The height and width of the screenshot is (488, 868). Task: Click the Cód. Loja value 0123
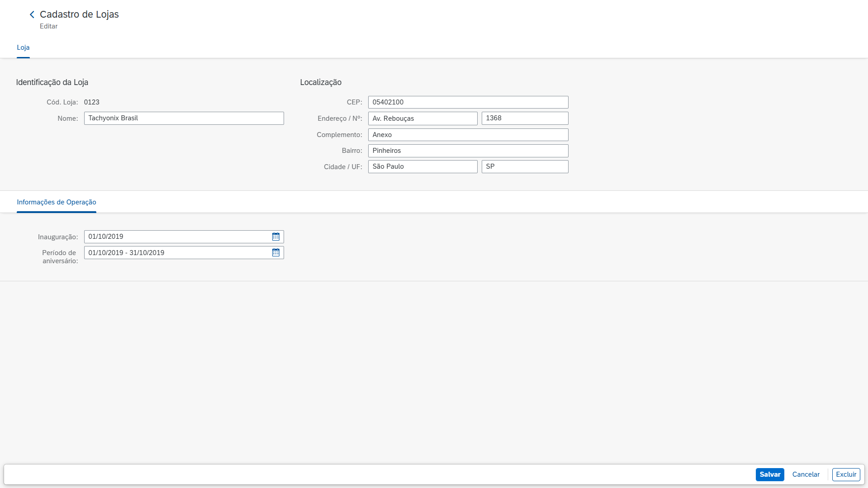point(92,102)
